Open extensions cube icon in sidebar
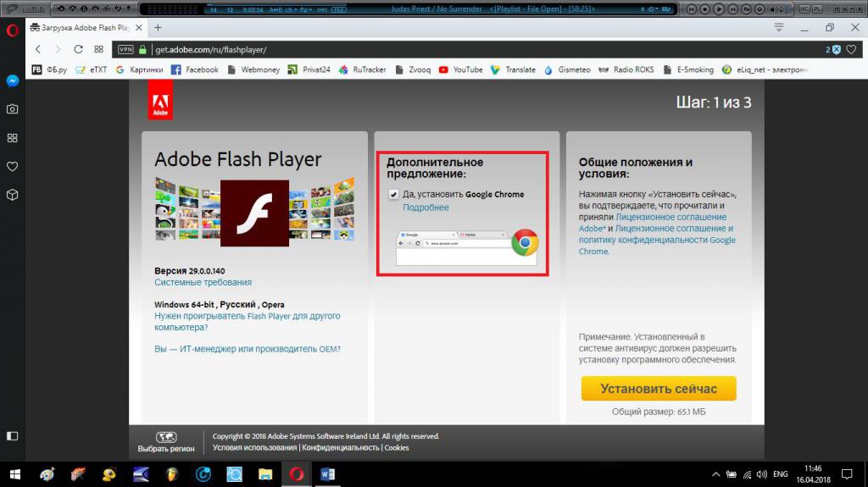This screenshot has height=487, width=868. pyautogui.click(x=12, y=195)
